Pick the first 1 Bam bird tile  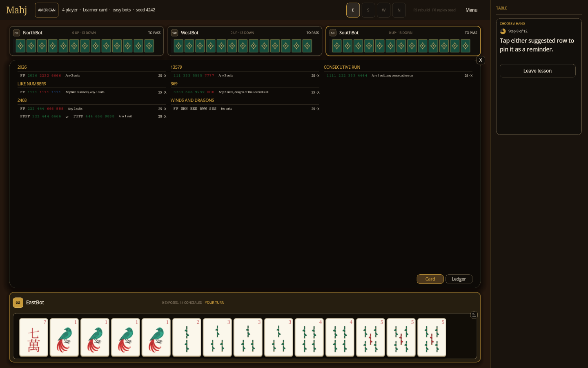pyautogui.click(x=64, y=338)
